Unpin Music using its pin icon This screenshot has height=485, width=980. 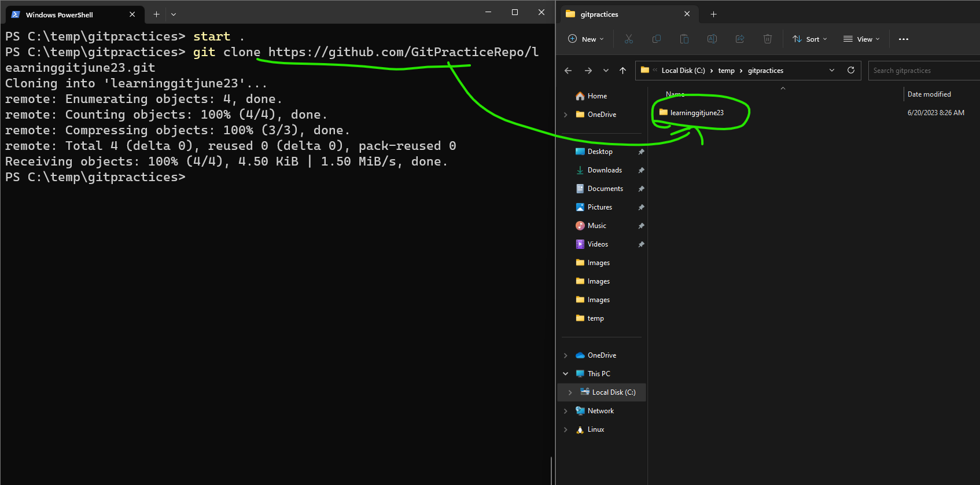pyautogui.click(x=641, y=226)
